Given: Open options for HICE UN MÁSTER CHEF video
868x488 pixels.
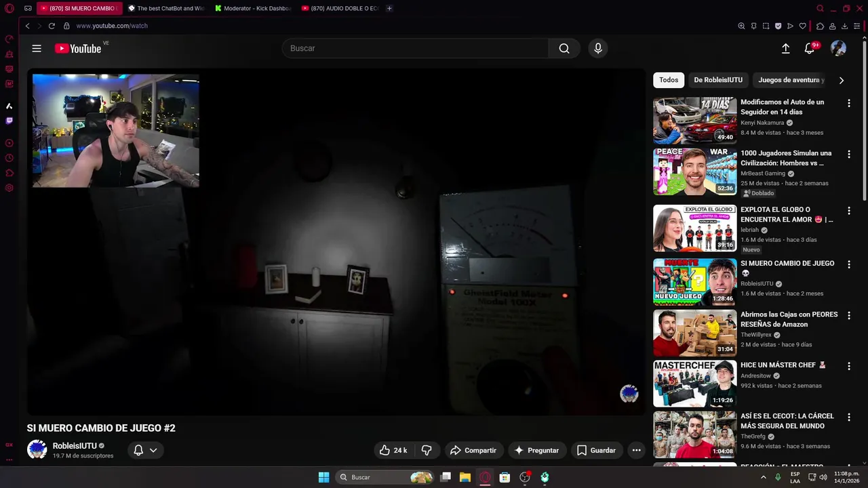Looking at the screenshot, I should tap(848, 366).
